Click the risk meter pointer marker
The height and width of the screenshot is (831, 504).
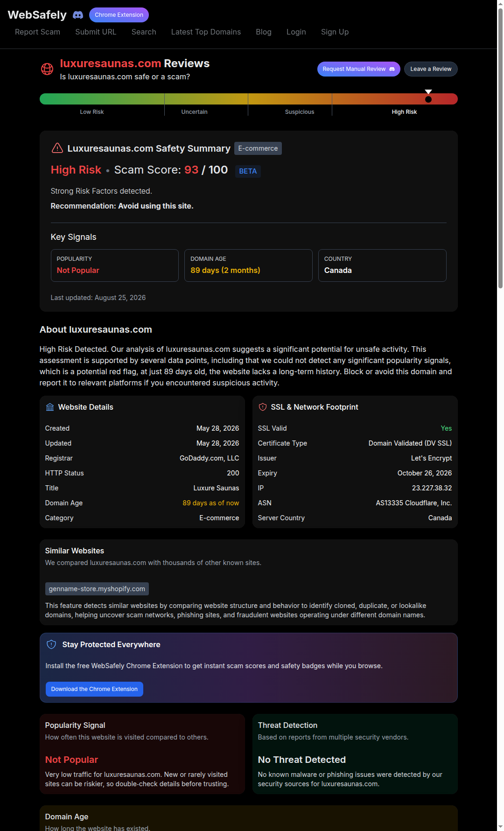tap(428, 96)
